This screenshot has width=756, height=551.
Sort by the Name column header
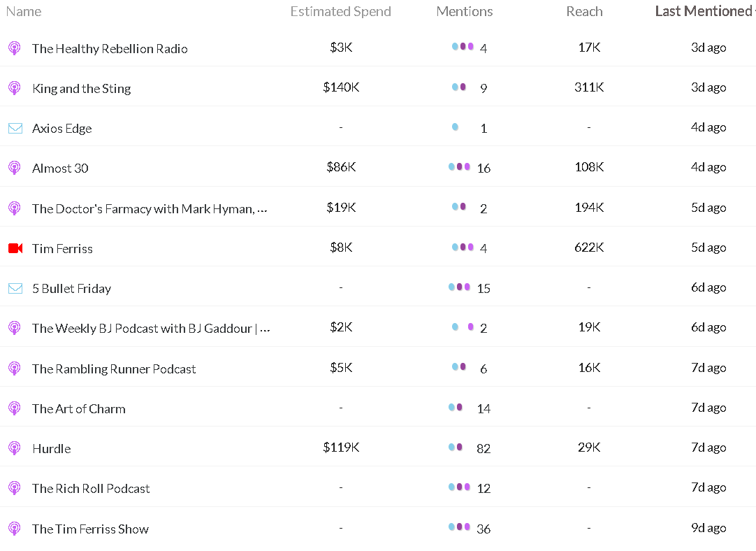point(24,12)
